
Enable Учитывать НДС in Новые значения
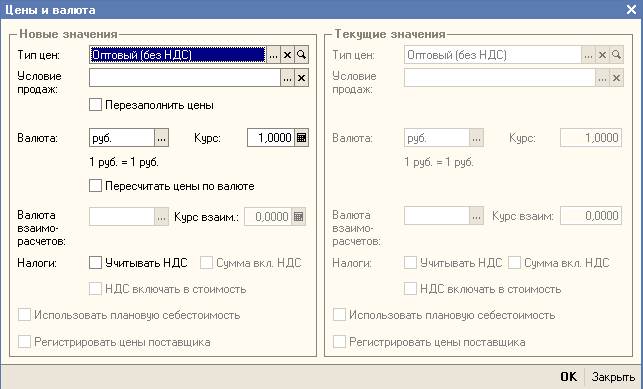click(95, 263)
